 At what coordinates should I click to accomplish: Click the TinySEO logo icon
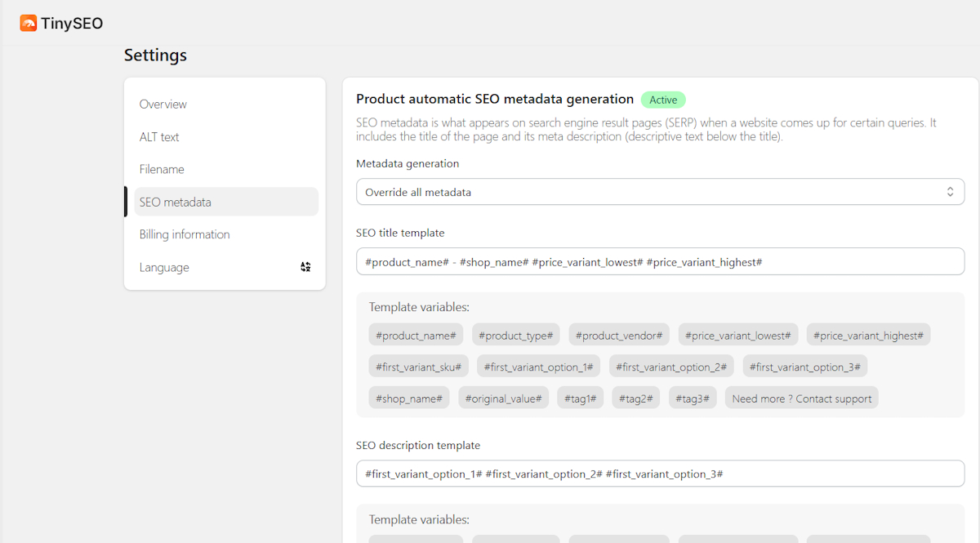[x=29, y=24]
